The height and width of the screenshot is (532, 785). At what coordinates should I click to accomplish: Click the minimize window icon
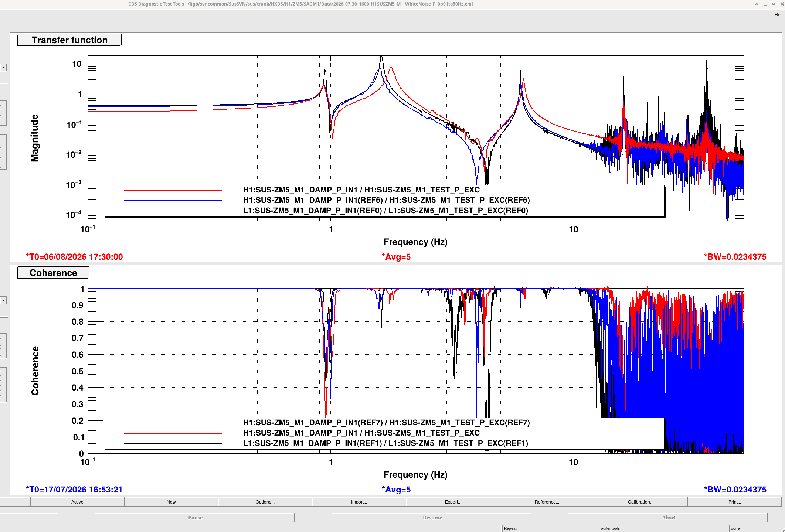coord(765,4)
